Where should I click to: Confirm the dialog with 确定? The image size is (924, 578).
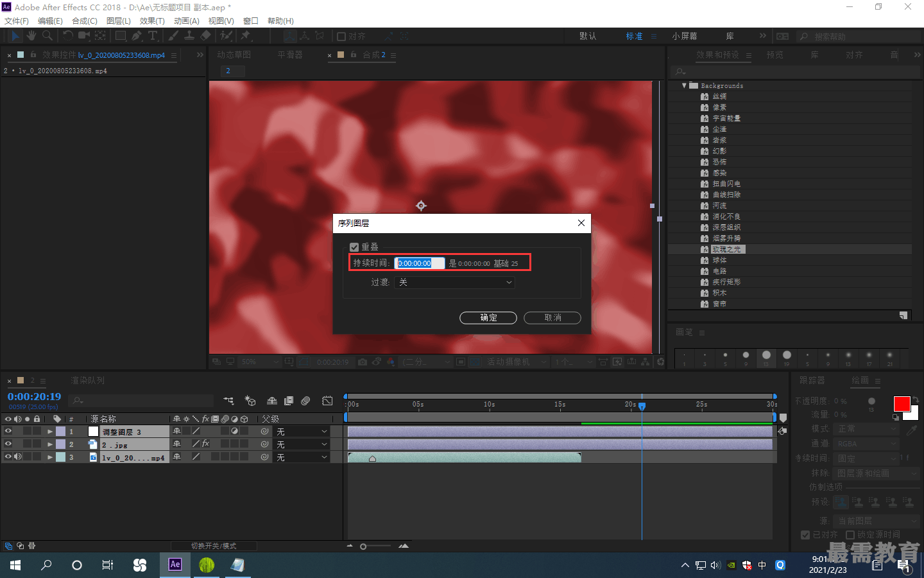[488, 318]
